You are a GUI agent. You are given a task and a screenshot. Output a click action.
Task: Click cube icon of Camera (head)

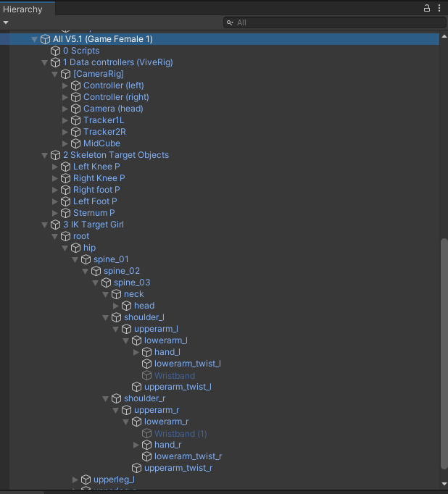(75, 109)
